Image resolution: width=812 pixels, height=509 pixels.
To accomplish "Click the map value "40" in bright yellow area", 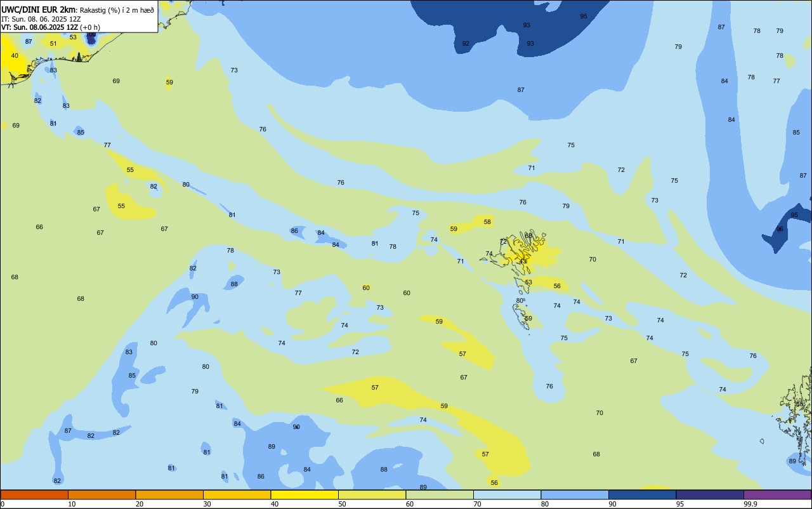I will pyautogui.click(x=15, y=56).
